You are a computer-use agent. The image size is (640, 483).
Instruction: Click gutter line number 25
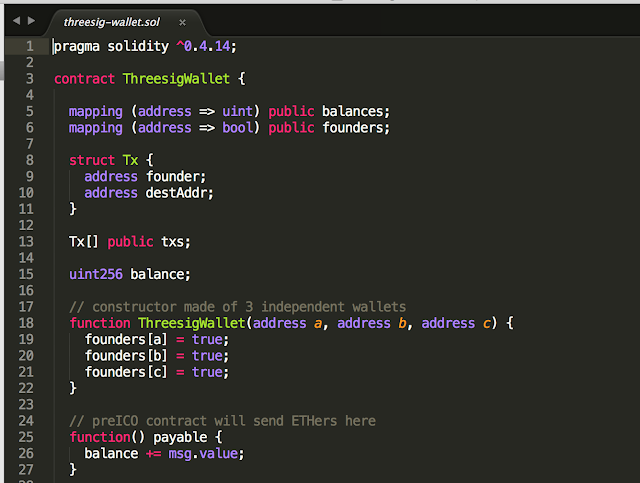(x=26, y=437)
